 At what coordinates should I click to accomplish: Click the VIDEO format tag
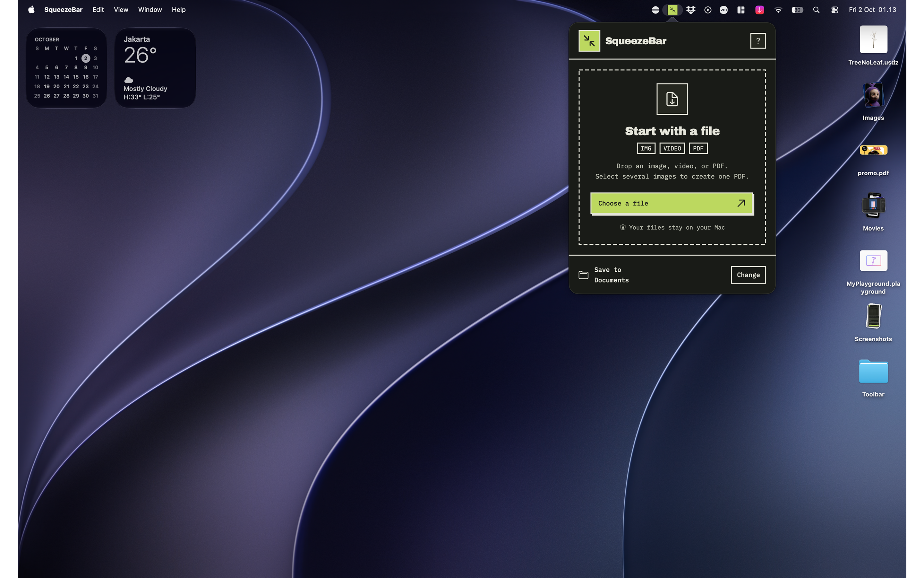[x=672, y=148]
